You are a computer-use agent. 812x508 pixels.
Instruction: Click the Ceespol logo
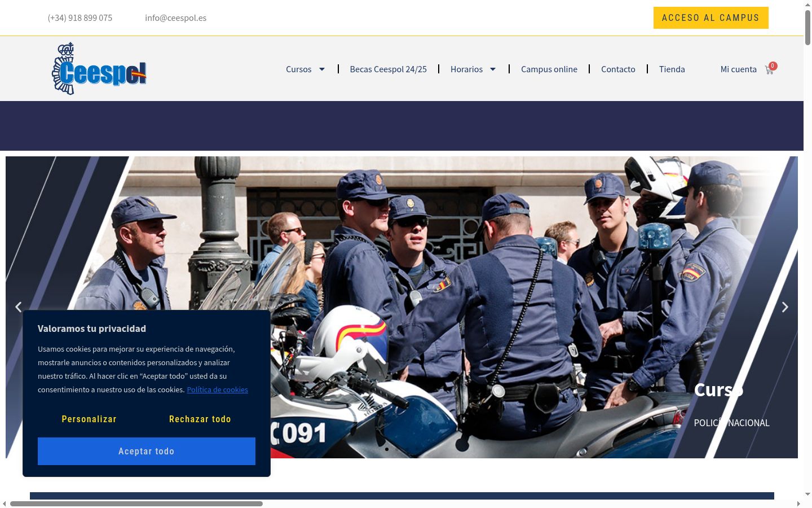point(99,68)
